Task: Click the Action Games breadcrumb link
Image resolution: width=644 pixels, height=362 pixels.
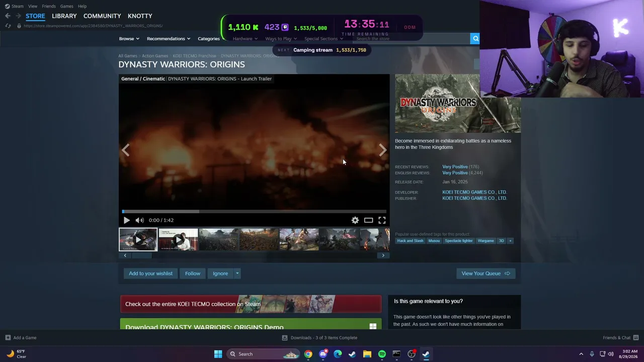Action: coord(155,56)
